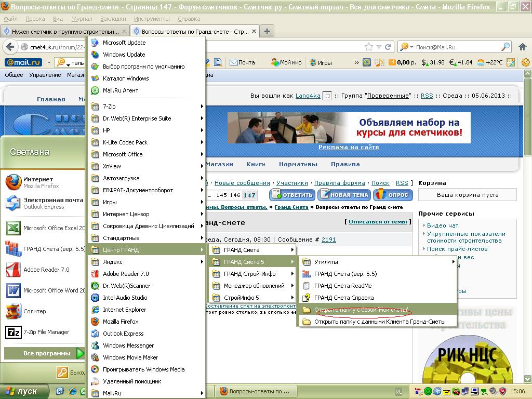Launch Internet Explorer from programs list

[147, 310]
